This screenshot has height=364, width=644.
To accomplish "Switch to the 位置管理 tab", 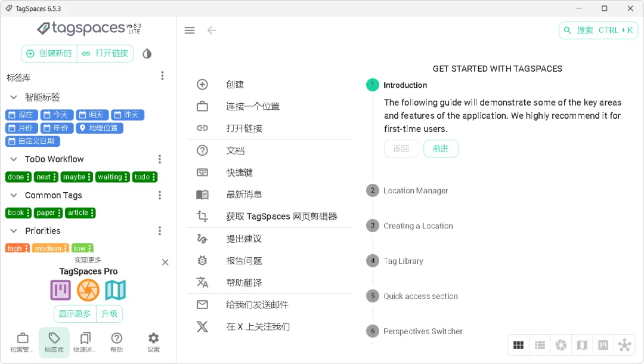I will (23, 343).
